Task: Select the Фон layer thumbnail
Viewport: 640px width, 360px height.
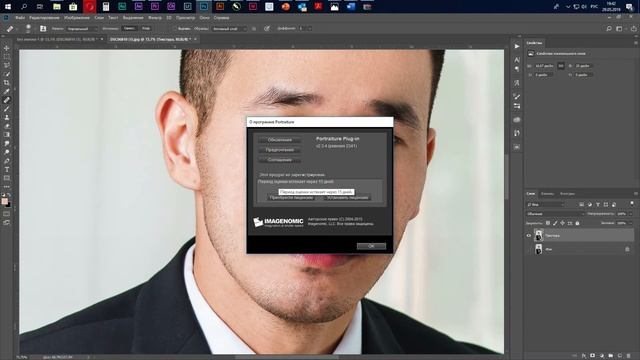Action: click(538, 249)
